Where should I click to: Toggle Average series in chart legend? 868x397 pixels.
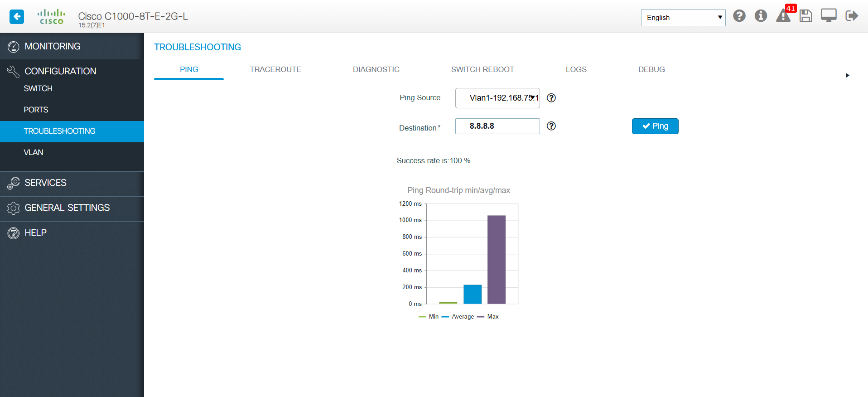[x=458, y=317]
